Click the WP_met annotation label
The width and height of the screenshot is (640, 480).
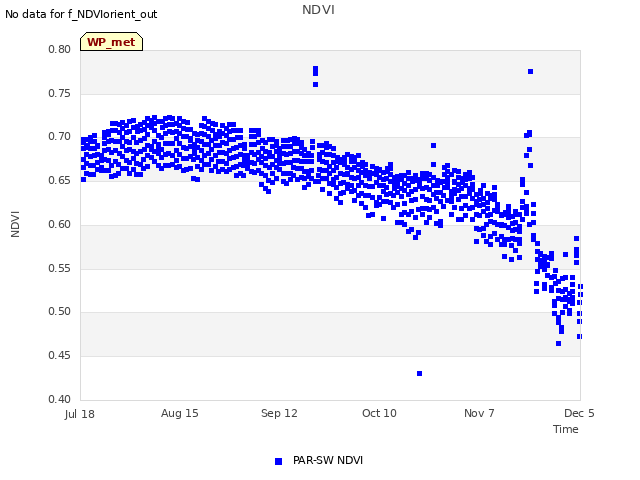click(111, 42)
